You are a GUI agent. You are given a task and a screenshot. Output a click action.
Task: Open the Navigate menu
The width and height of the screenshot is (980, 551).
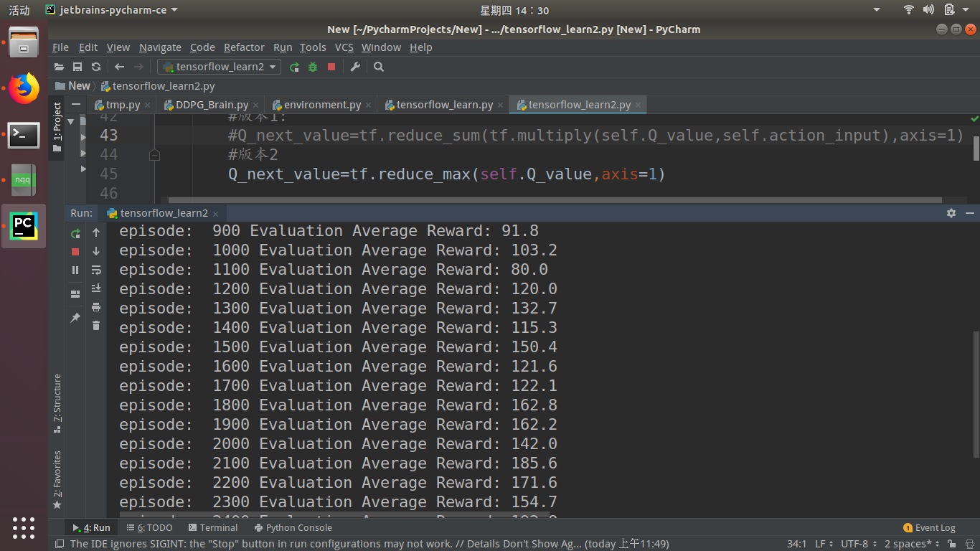pos(160,47)
